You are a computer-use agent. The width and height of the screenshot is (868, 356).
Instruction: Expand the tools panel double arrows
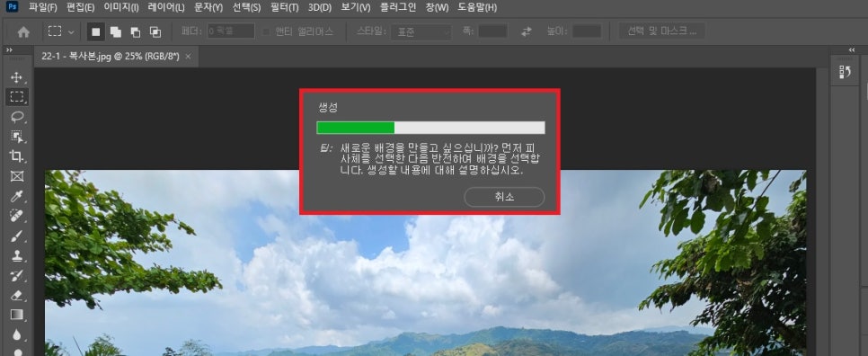pos(9,49)
